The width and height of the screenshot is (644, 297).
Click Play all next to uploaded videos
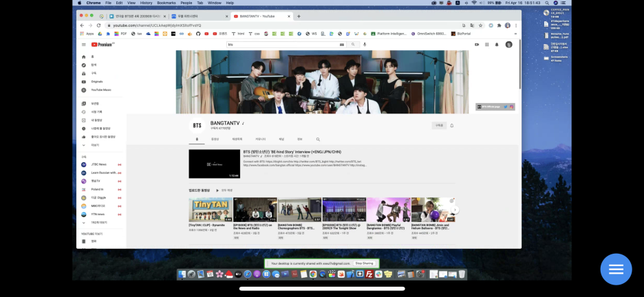click(x=224, y=190)
